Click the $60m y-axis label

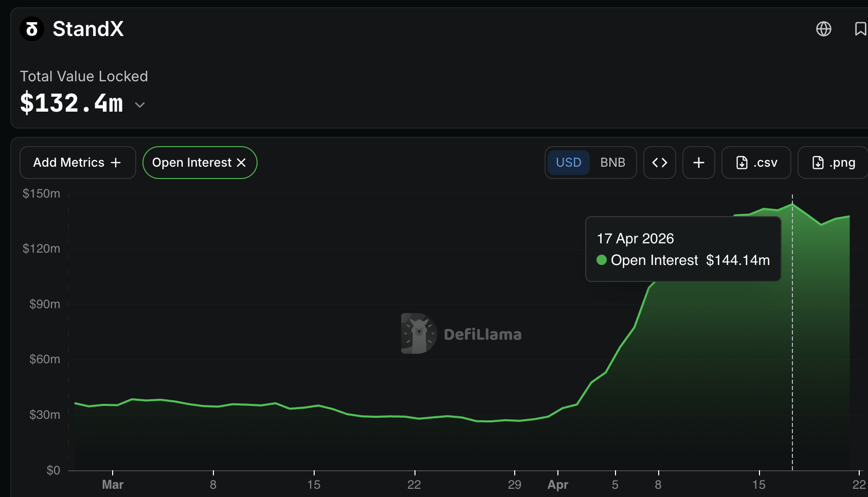pyautogui.click(x=45, y=359)
